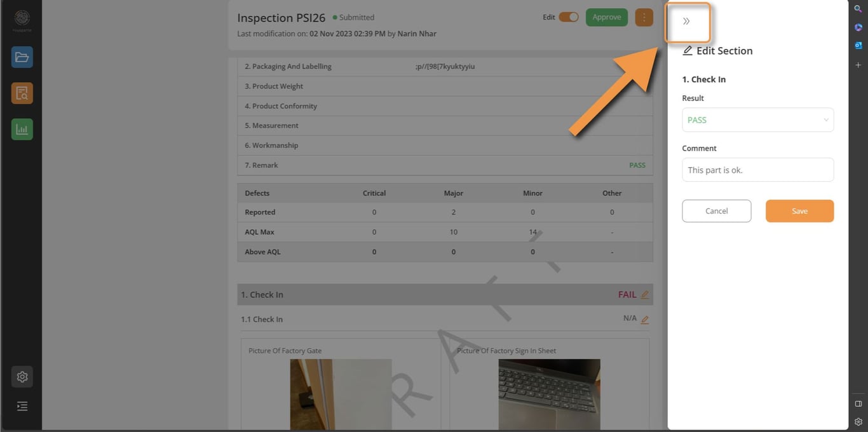This screenshot has width=868, height=432.
Task: Click the 3. Product Weight row
Action: [445, 86]
